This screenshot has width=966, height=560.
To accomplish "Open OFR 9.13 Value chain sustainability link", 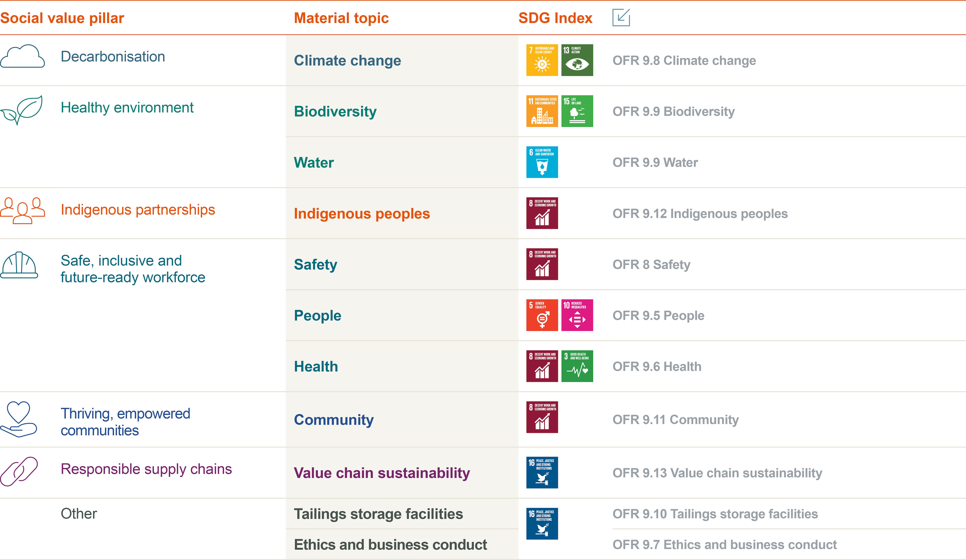I will pos(717,473).
